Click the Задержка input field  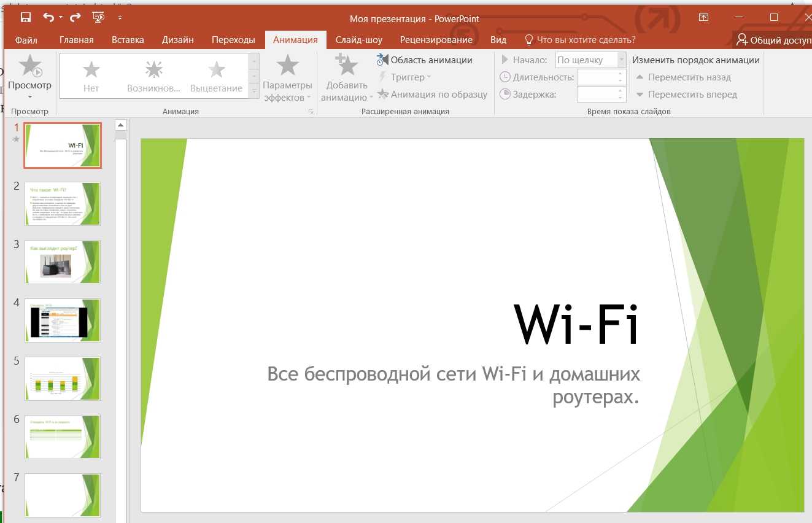[597, 95]
